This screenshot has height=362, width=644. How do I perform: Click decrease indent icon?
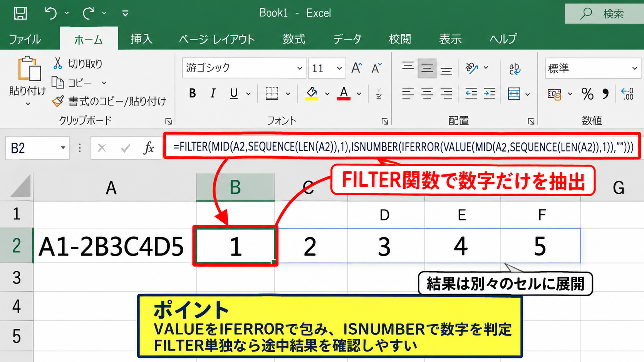pos(471,93)
